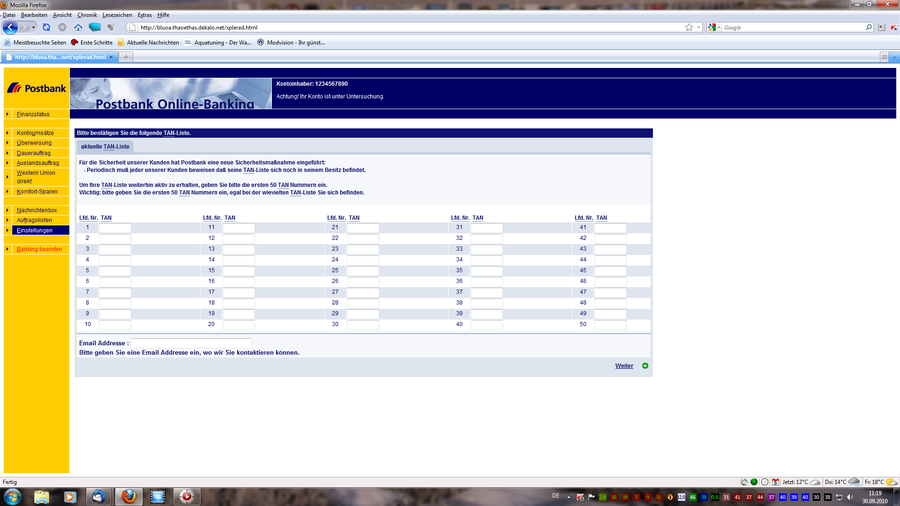Click the teal toolbar icon next to Home
The height and width of the screenshot is (506, 900).
coord(95,27)
